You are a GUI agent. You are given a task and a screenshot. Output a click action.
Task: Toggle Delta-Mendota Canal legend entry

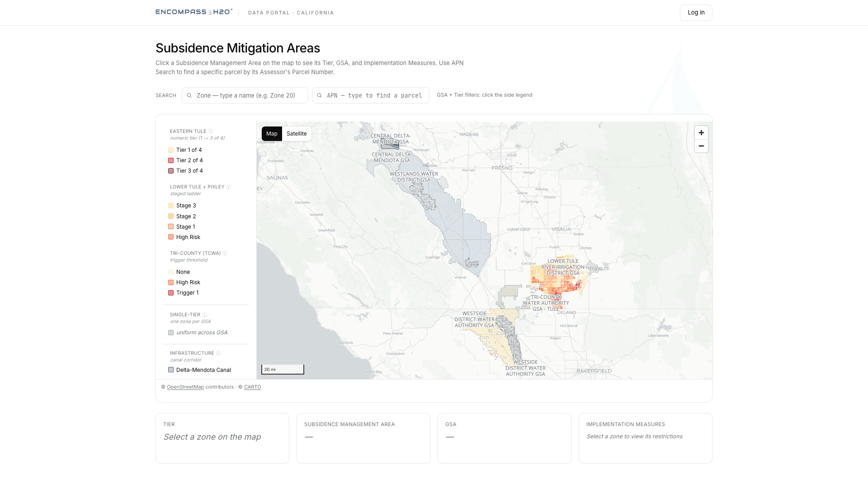coord(200,370)
